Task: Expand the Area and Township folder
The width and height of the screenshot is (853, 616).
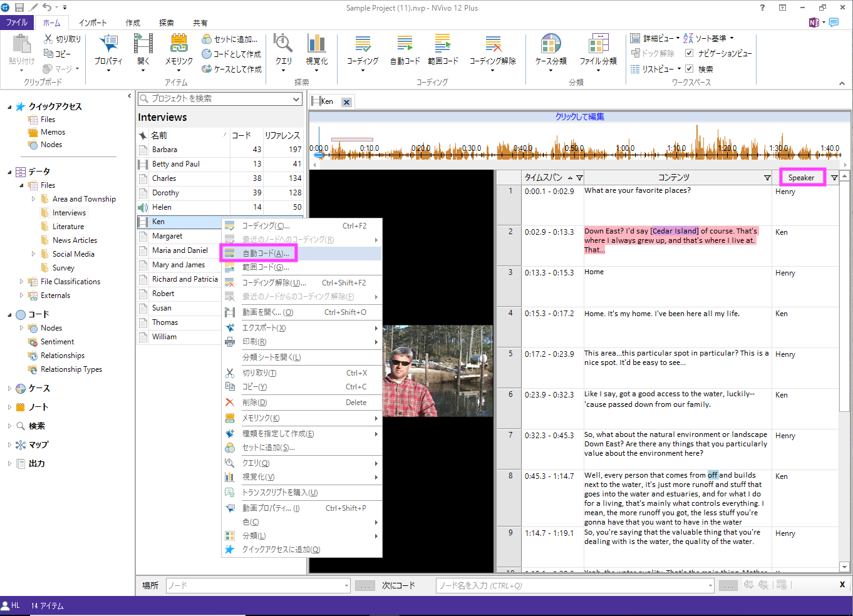Action: coord(33,199)
